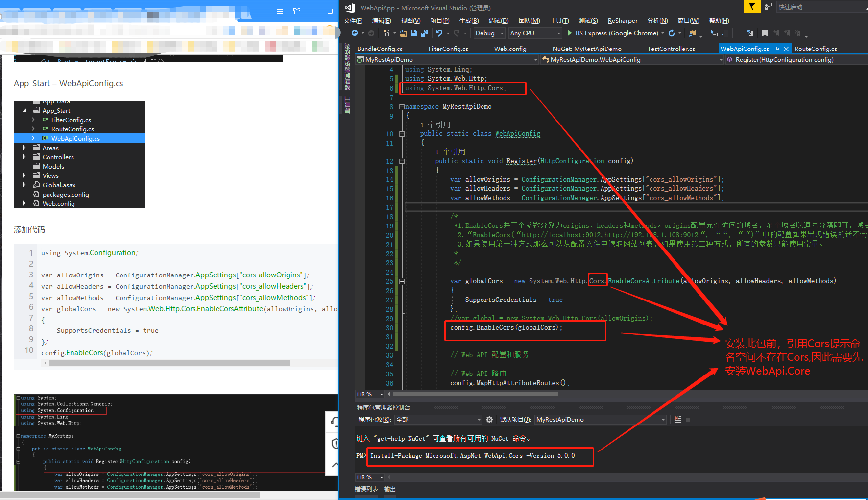This screenshot has width=868, height=500.
Task: Click the using System.Web.Http.Cors line
Action: tap(456, 88)
